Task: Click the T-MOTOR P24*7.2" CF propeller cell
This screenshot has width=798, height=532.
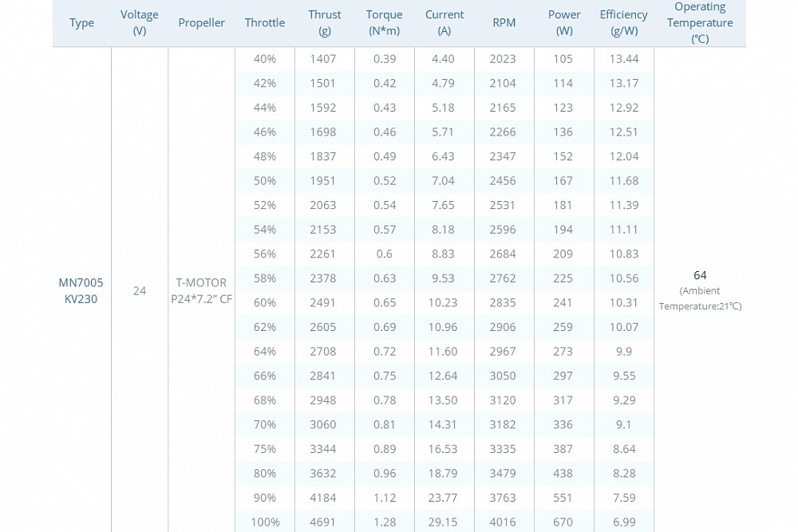Action: [201, 290]
